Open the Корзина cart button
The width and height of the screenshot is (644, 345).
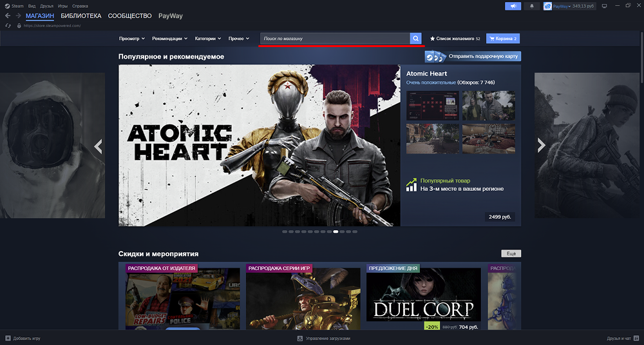point(503,39)
